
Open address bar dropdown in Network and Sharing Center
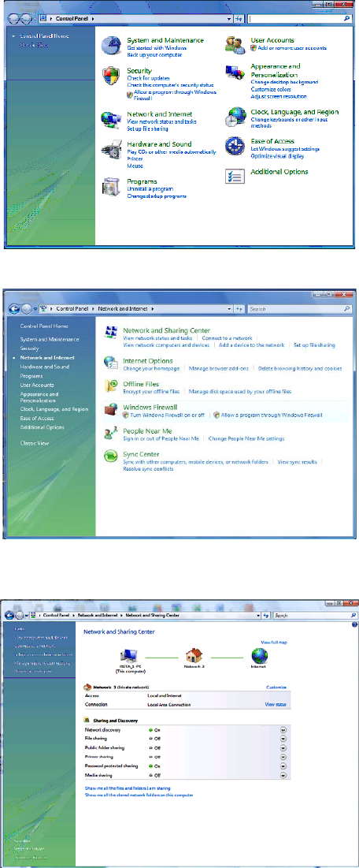258,615
